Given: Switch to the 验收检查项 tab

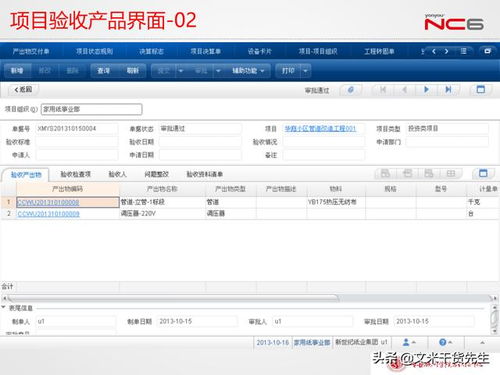Looking at the screenshot, I should pyautogui.click(x=76, y=174).
